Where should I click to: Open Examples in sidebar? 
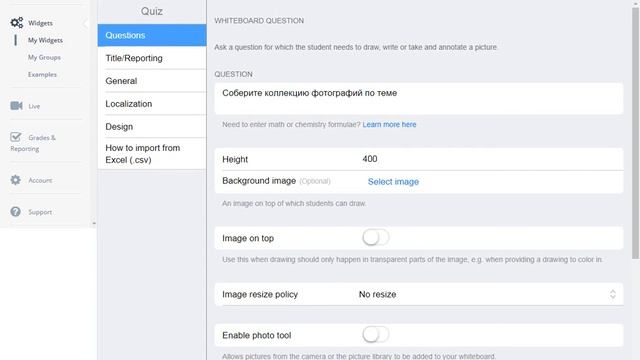coord(42,74)
